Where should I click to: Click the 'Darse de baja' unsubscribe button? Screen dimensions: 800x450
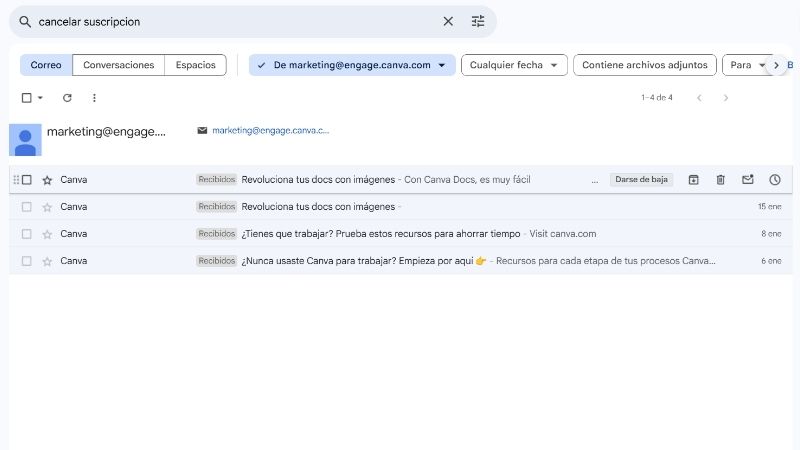click(x=641, y=180)
